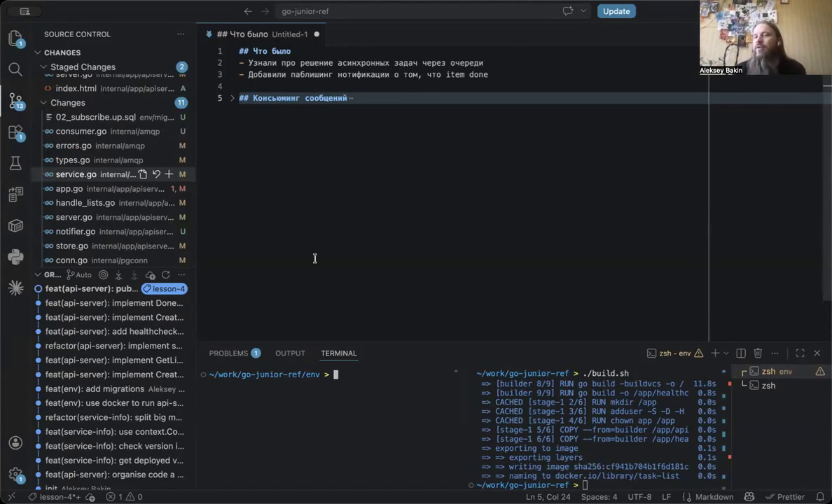Click LF end of line setting
The width and height of the screenshot is (832, 504).
[667, 497]
